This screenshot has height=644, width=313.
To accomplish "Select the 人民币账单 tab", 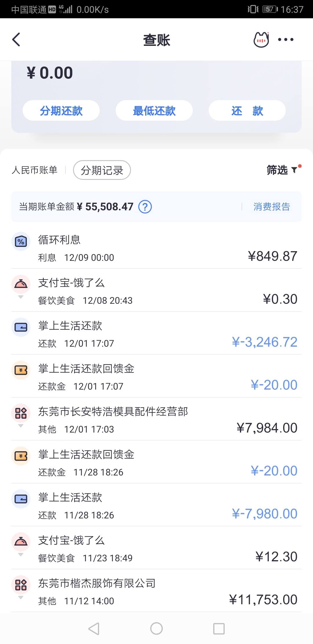I will point(34,170).
